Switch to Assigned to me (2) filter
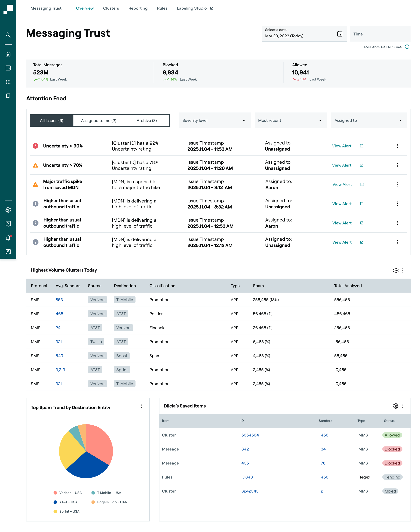Screen dimensions: 420x532 point(99,121)
